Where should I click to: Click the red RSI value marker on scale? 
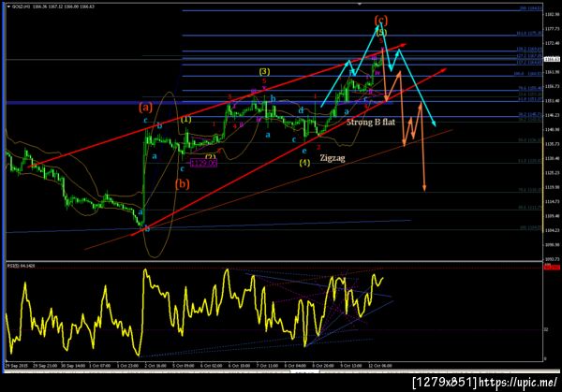tap(552, 267)
